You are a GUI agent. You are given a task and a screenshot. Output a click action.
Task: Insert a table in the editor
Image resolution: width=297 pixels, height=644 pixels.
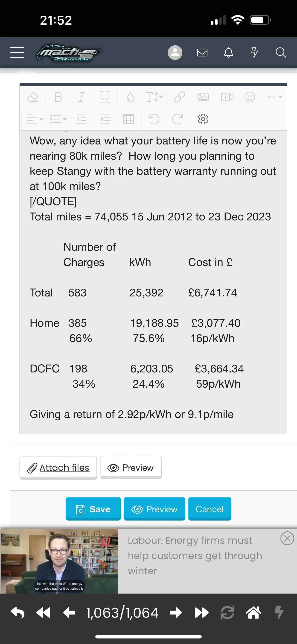(x=128, y=119)
